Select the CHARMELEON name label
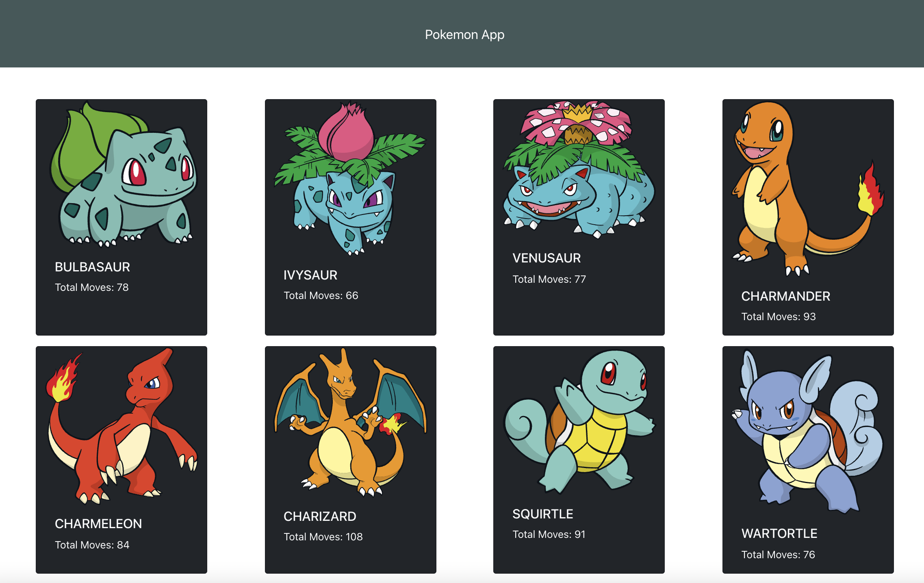 pos(98,524)
